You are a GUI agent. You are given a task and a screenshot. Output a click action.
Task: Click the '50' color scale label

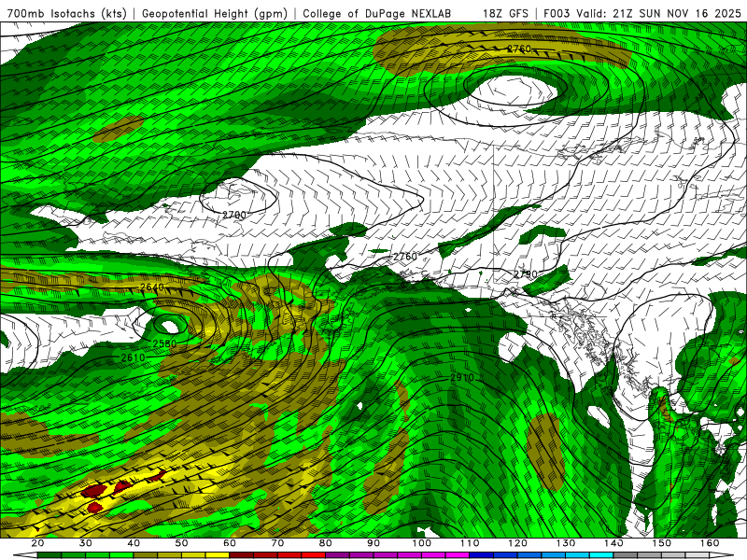click(181, 543)
